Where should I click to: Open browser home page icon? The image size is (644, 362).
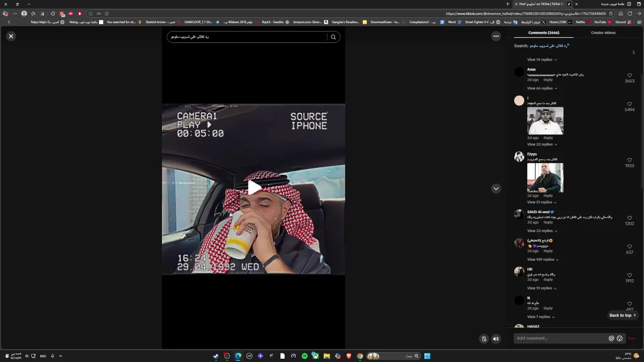click(621, 14)
